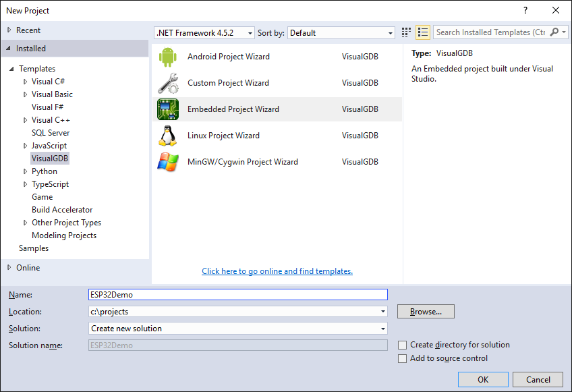572x392 pixels.
Task: Collapse the Templates tree node
Action: pos(11,69)
